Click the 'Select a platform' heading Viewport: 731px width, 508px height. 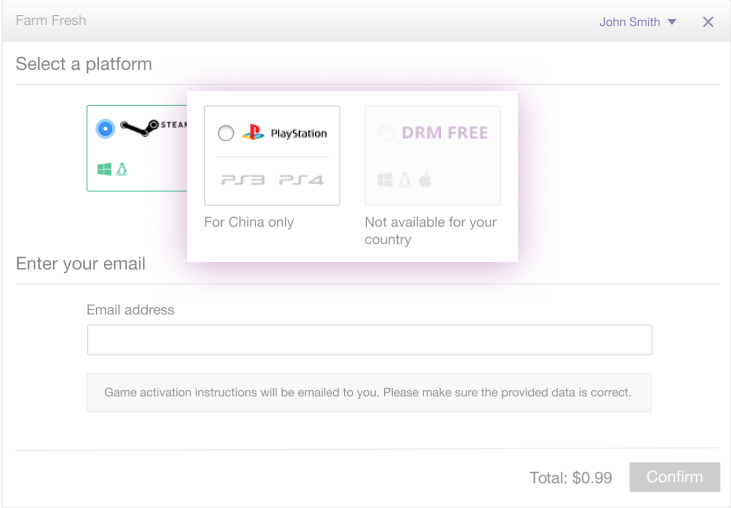[x=84, y=64]
